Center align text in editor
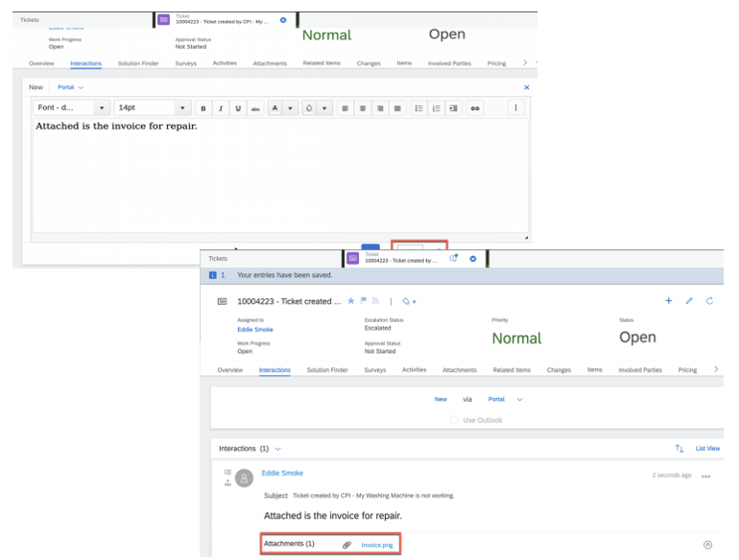 coord(363,108)
